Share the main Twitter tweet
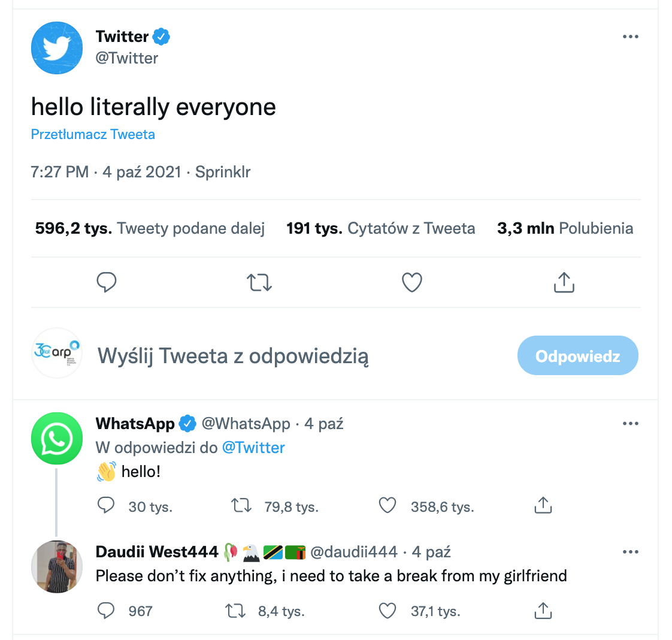 [564, 282]
